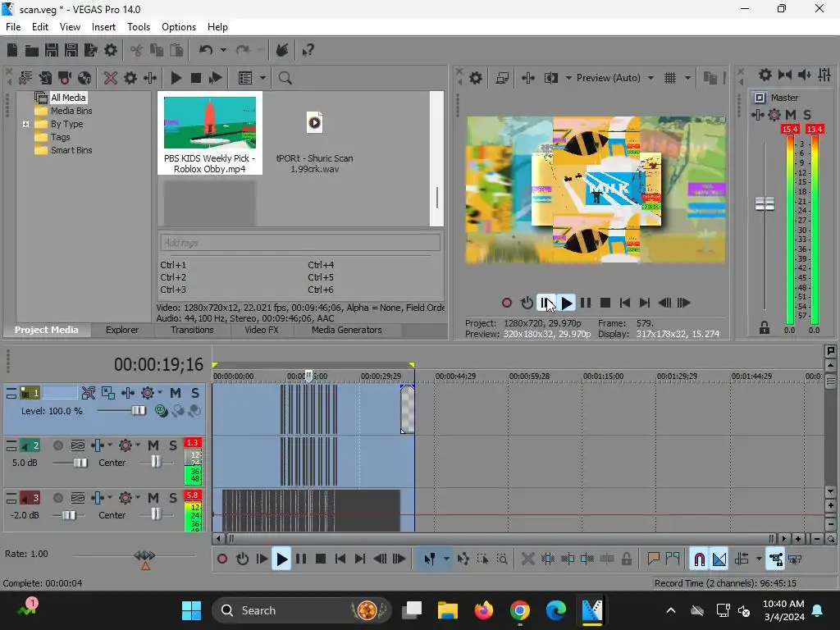Mute audio track 2
840x630 pixels.
point(153,445)
